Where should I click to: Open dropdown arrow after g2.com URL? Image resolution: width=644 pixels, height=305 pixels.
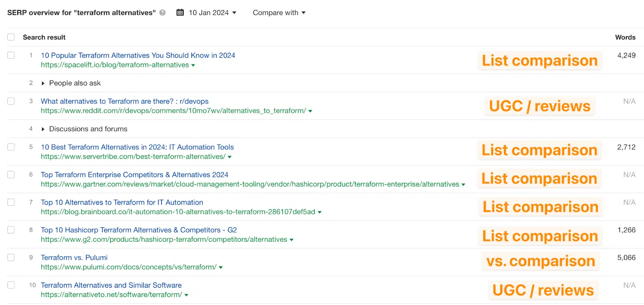click(291, 240)
